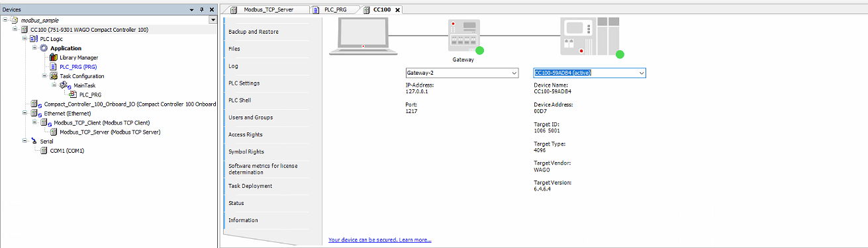Click the Task Configuration icon

(54, 76)
